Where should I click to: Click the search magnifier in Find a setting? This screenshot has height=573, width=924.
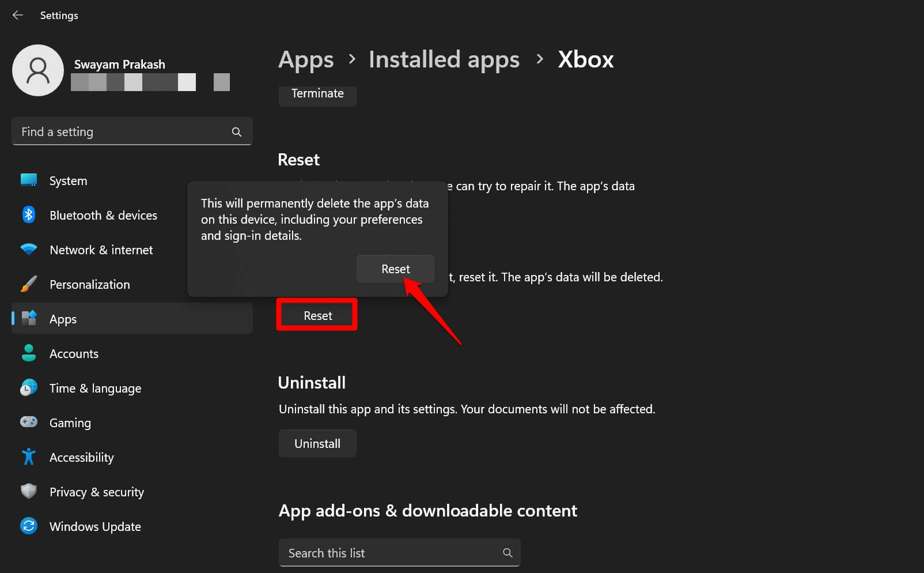click(x=237, y=131)
